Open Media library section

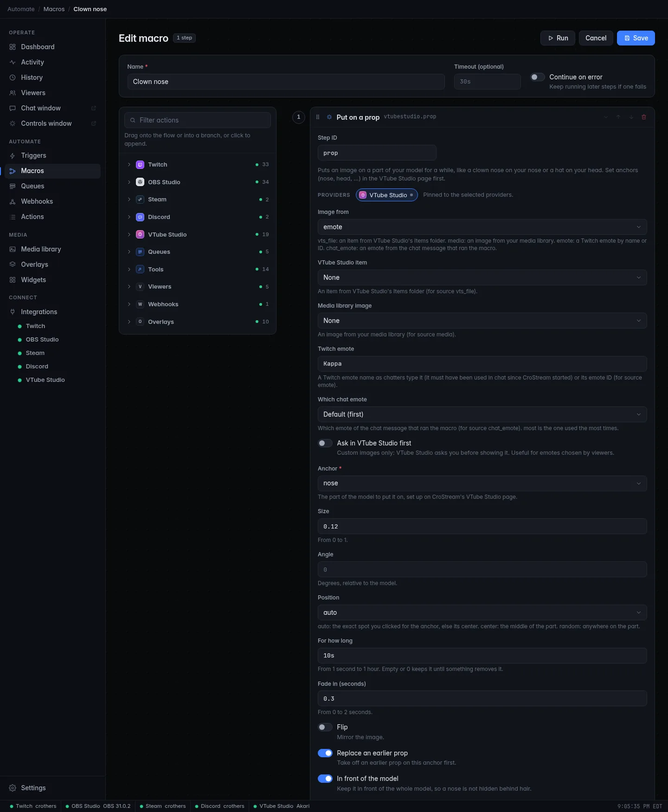[52, 249]
